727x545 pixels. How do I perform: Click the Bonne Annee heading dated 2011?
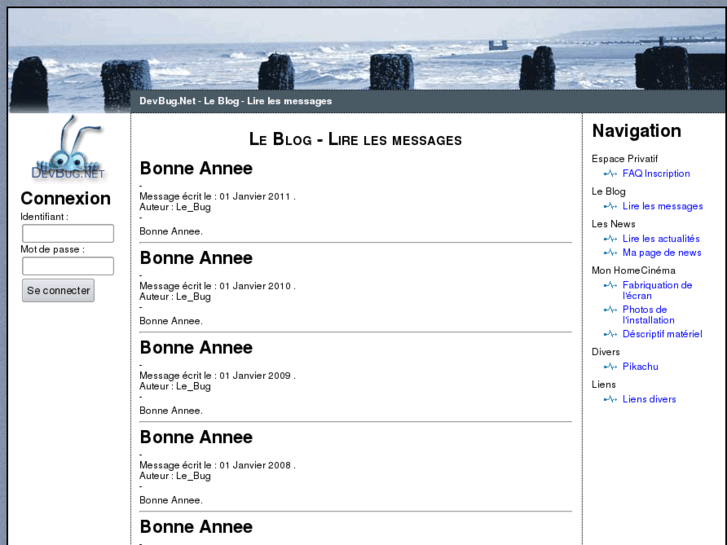(196, 168)
